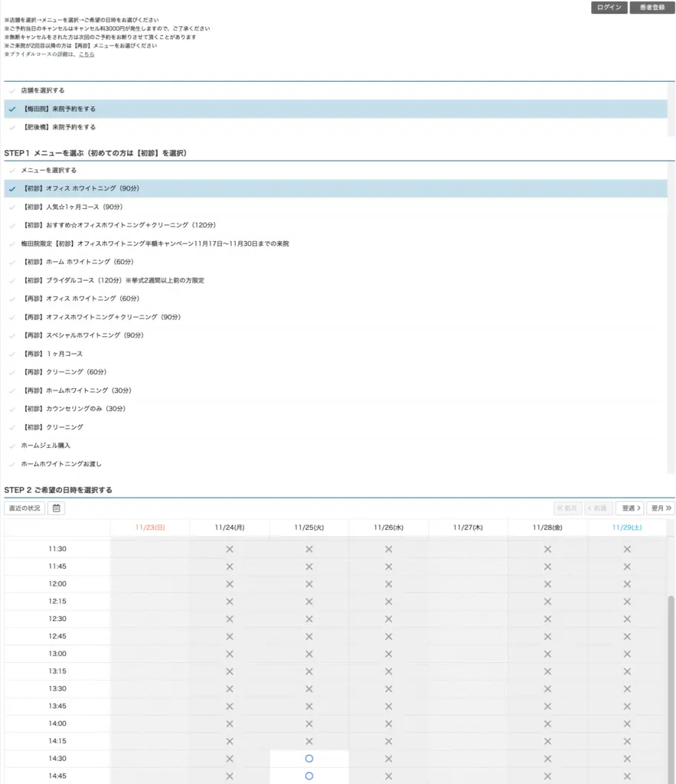This screenshot has width=676, height=784.
Task: Jump to next month with 翌月 button
Action: tap(660, 508)
